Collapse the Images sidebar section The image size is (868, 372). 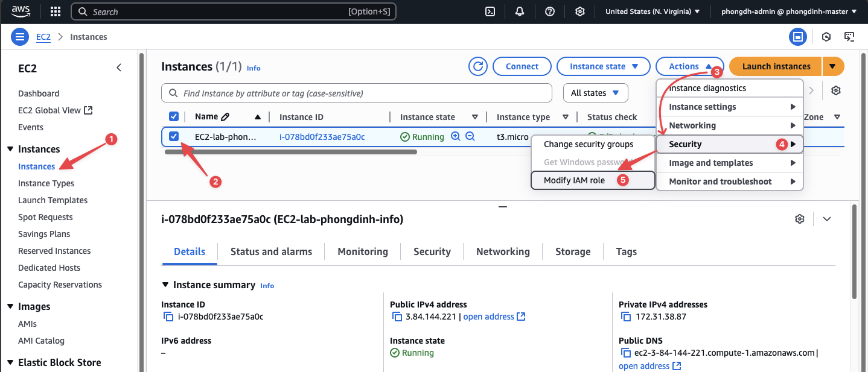(10, 307)
